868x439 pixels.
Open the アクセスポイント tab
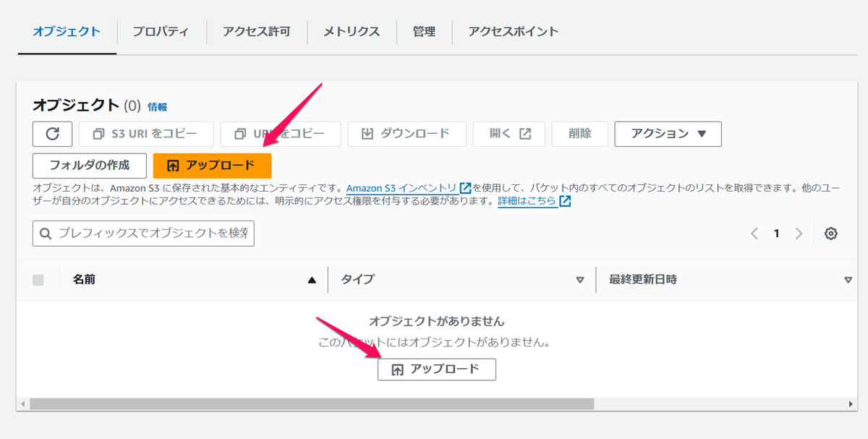(x=513, y=32)
